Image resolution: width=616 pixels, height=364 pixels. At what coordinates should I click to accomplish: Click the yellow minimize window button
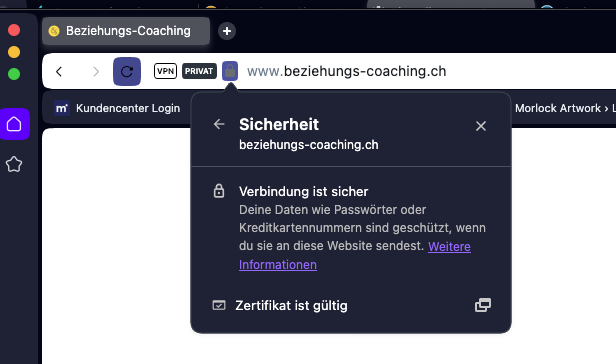coord(14,52)
